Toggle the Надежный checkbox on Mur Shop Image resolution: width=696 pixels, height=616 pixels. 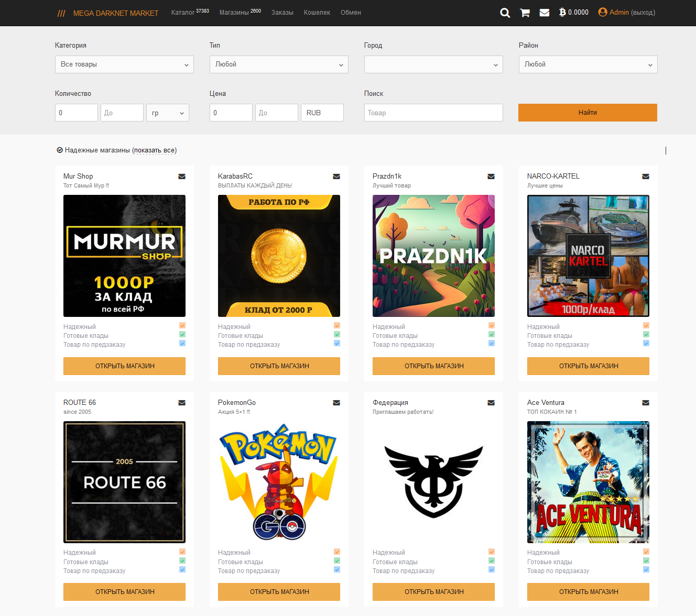click(182, 325)
